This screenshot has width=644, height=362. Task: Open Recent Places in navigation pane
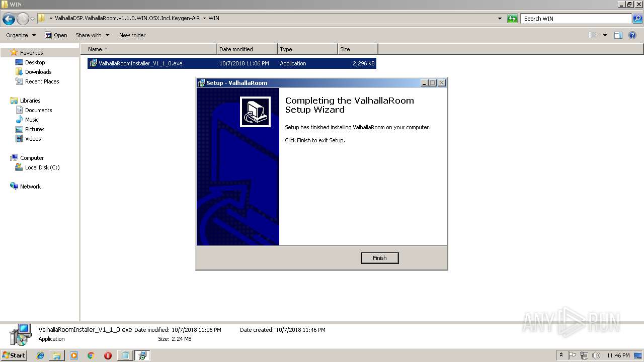click(x=42, y=81)
